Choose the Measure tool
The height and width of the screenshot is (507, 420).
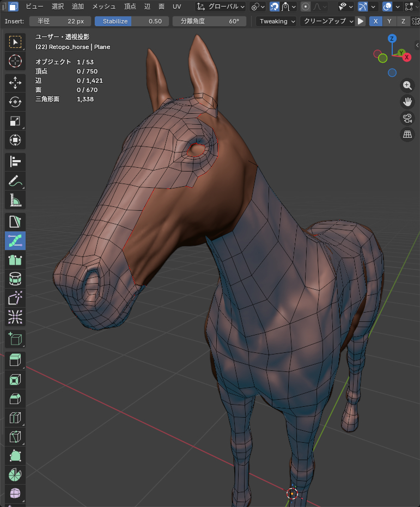15,200
